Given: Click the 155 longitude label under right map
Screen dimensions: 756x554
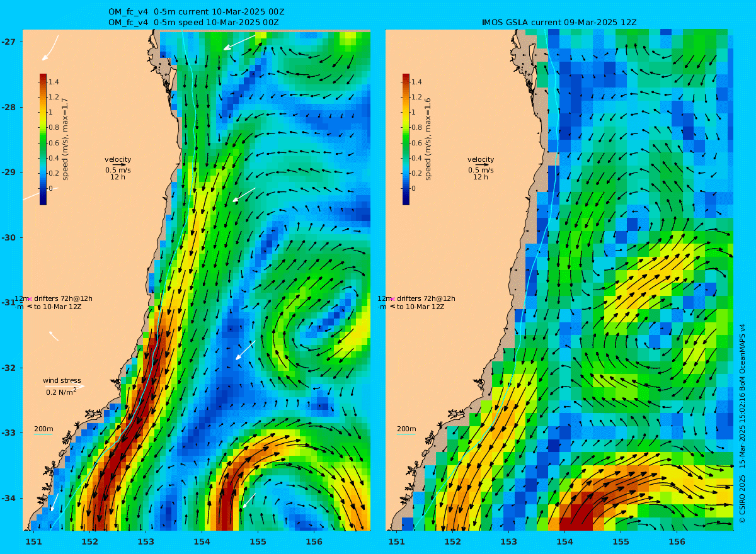Looking at the screenshot, I should 621,541.
